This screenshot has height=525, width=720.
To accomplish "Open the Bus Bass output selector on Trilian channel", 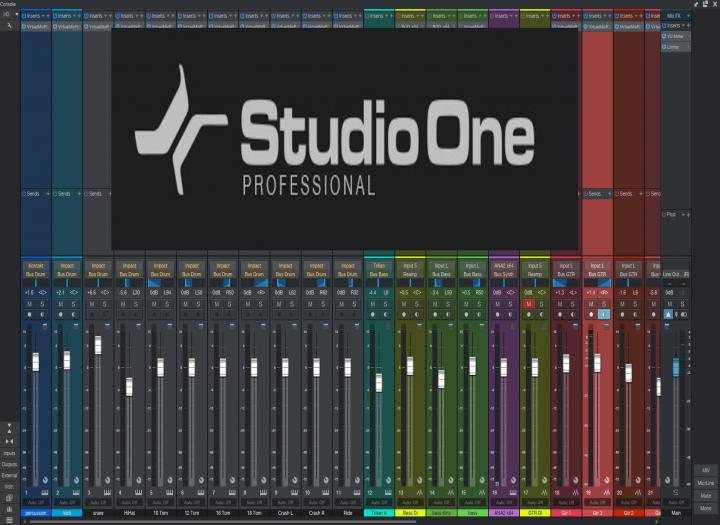I will (379, 274).
